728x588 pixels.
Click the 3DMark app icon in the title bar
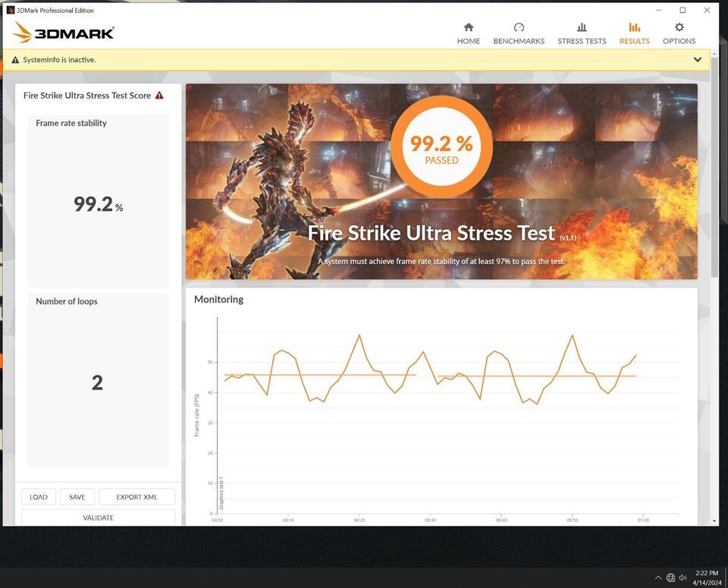pos(10,10)
